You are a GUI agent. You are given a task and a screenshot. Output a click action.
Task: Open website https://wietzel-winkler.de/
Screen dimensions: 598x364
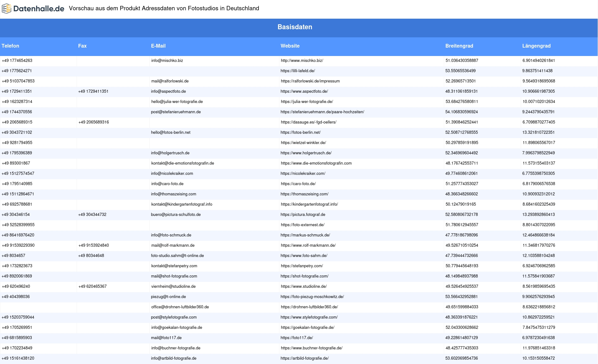pos(303,143)
